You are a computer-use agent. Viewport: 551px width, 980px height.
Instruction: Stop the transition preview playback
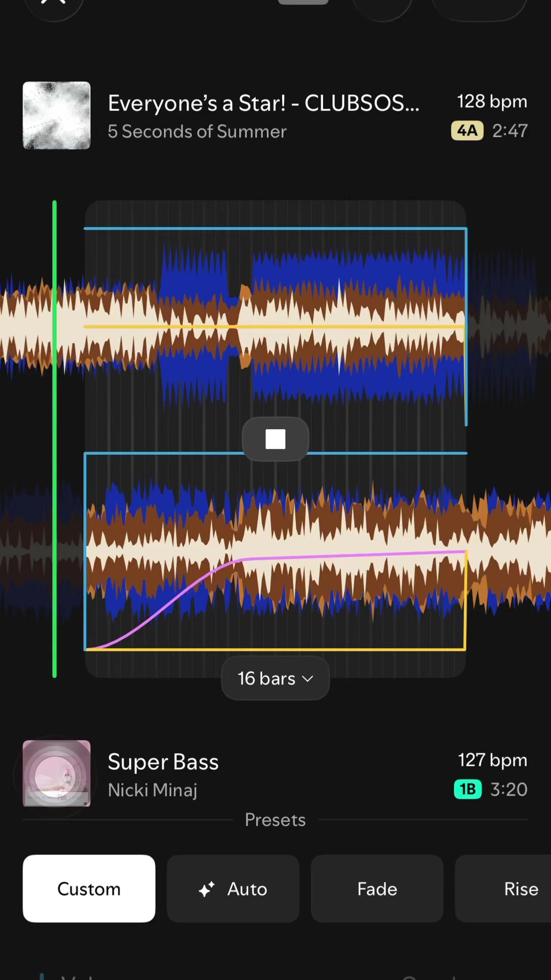275,439
